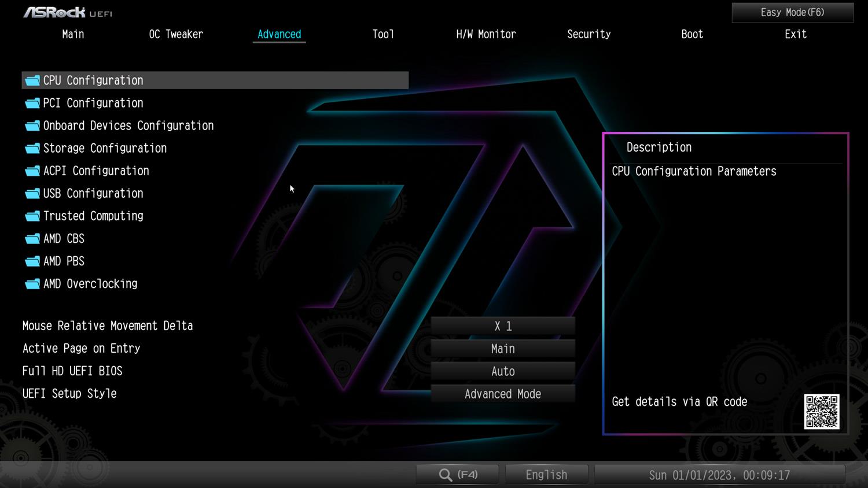Click the CPU Configuration folder icon

(x=32, y=80)
